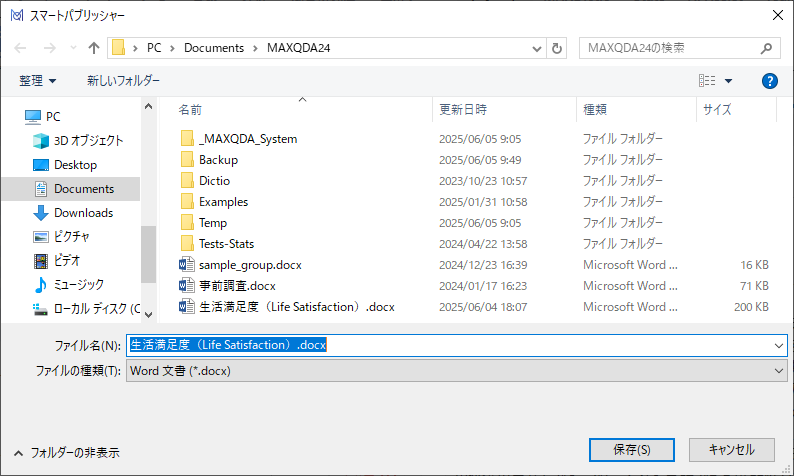Select ミュージック in the sidebar
Viewport: 794px width, 476px height.
[x=78, y=285]
